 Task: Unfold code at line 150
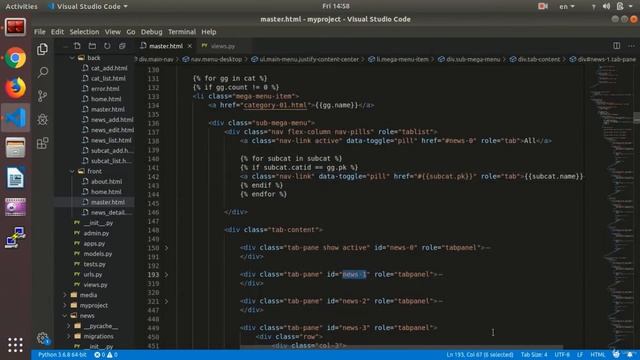(x=166, y=248)
